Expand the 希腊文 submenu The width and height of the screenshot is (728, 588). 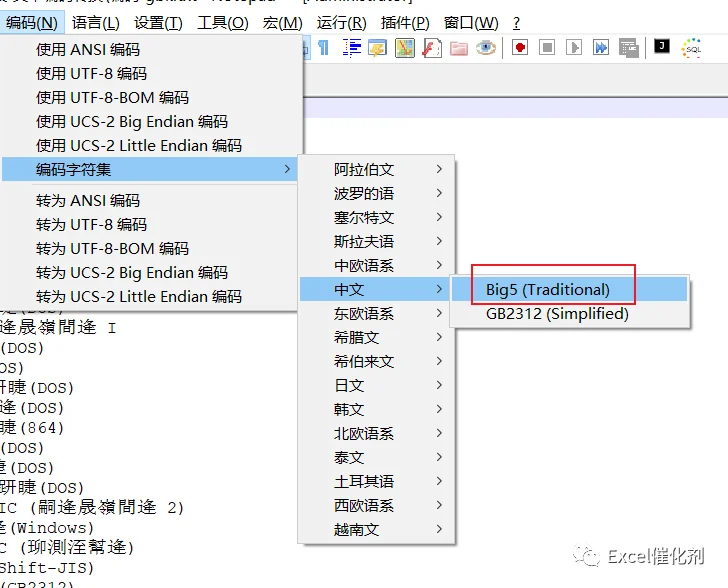click(376, 338)
